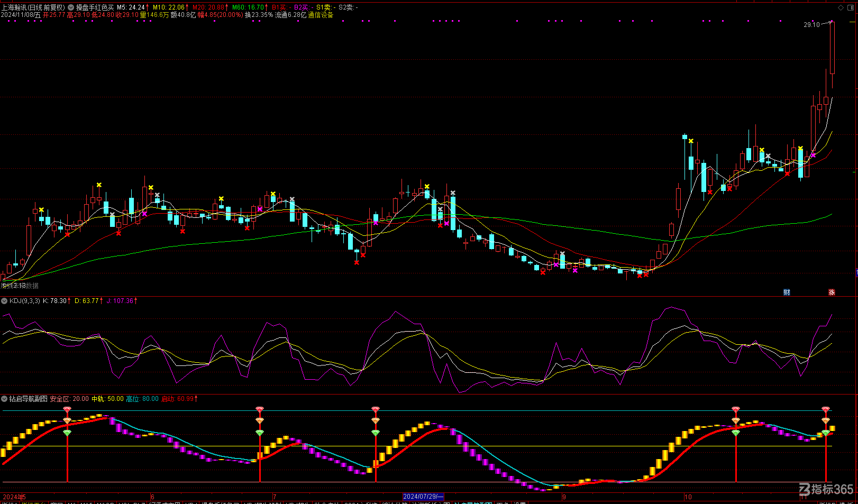Image resolution: width=858 pixels, height=504 pixels.
Task: Click the 幅4.85(20.00%) change value
Action: click(221, 15)
